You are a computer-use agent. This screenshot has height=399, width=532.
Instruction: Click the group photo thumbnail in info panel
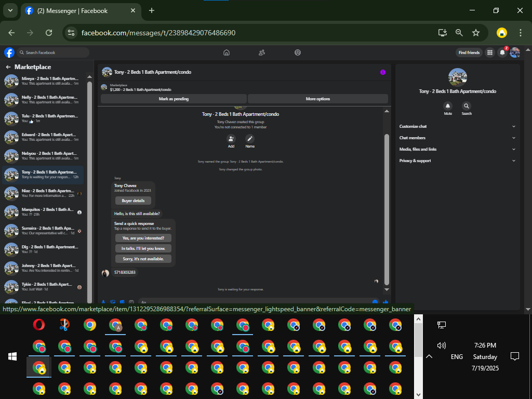(x=457, y=77)
